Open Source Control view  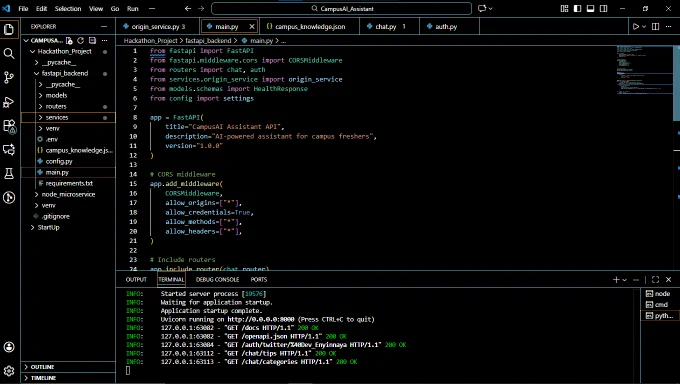[x=9, y=78]
